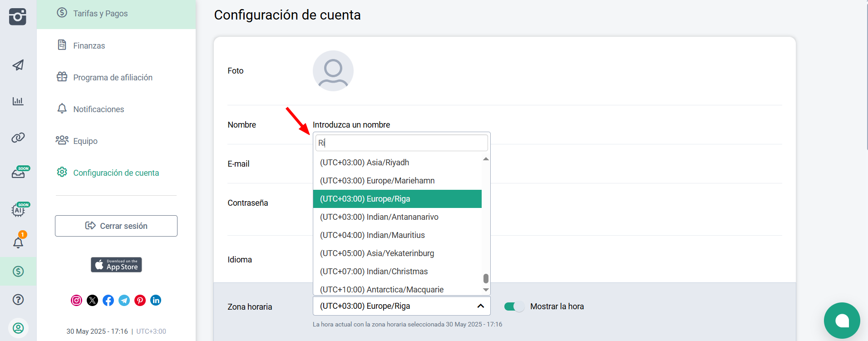
Task: Click the timezone search input field
Action: click(x=401, y=143)
